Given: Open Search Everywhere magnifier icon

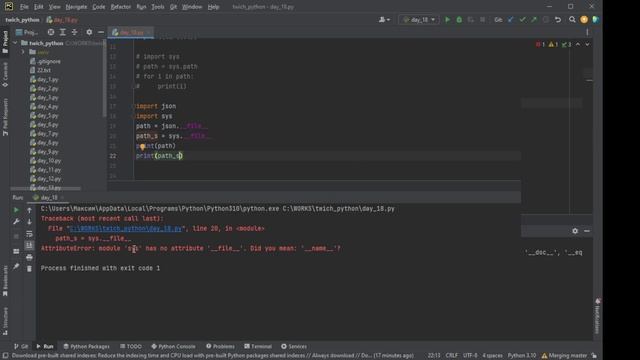Looking at the screenshot, I should [x=572, y=20].
